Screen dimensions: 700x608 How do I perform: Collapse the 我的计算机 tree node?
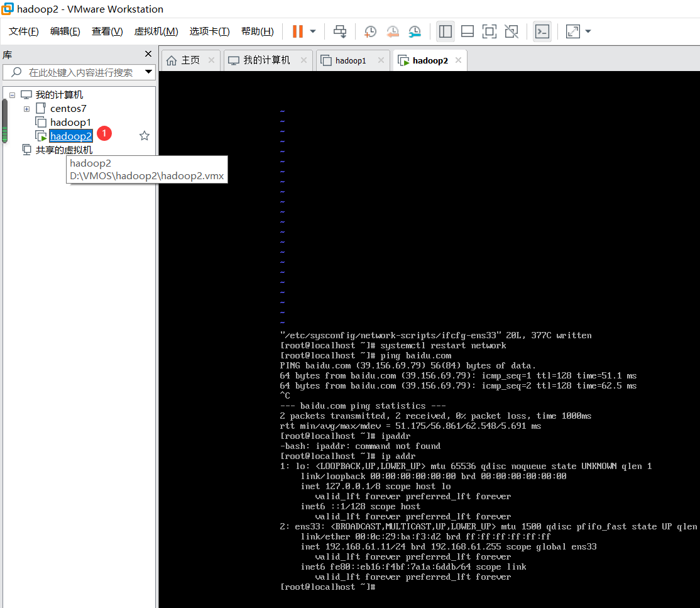[x=12, y=95]
